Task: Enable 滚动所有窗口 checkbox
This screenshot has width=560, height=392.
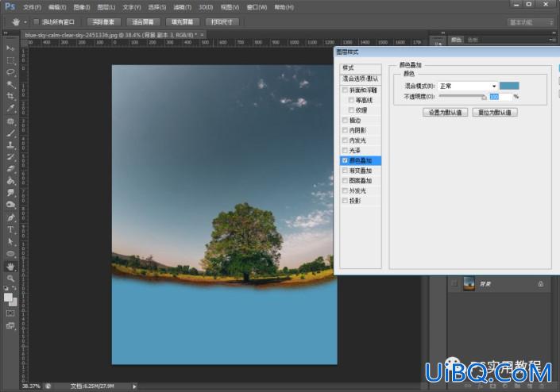Action: point(36,22)
